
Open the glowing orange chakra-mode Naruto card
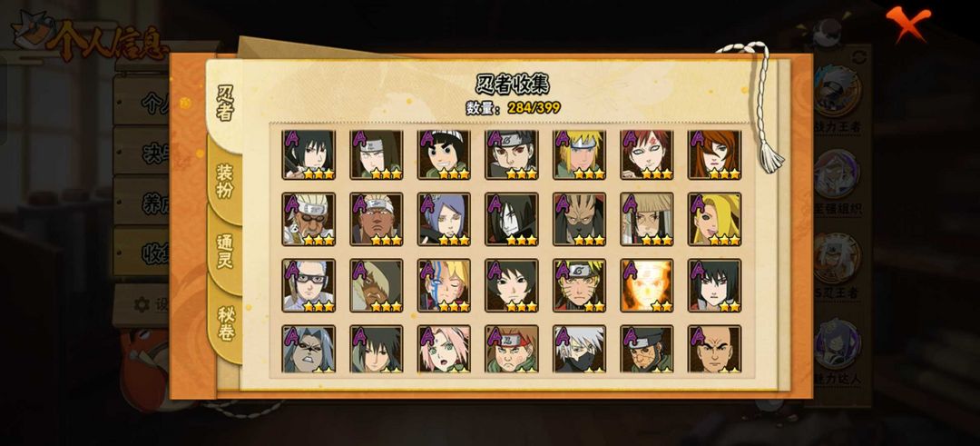[x=647, y=285]
